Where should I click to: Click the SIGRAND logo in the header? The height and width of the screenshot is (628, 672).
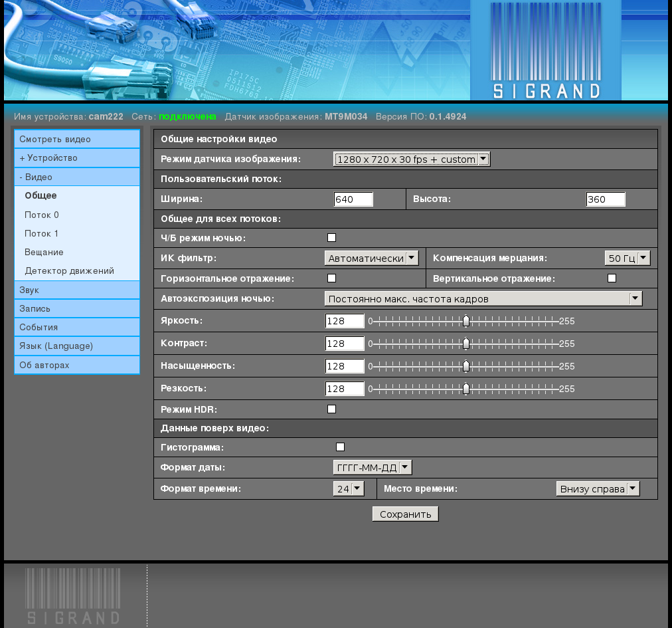click(546, 51)
